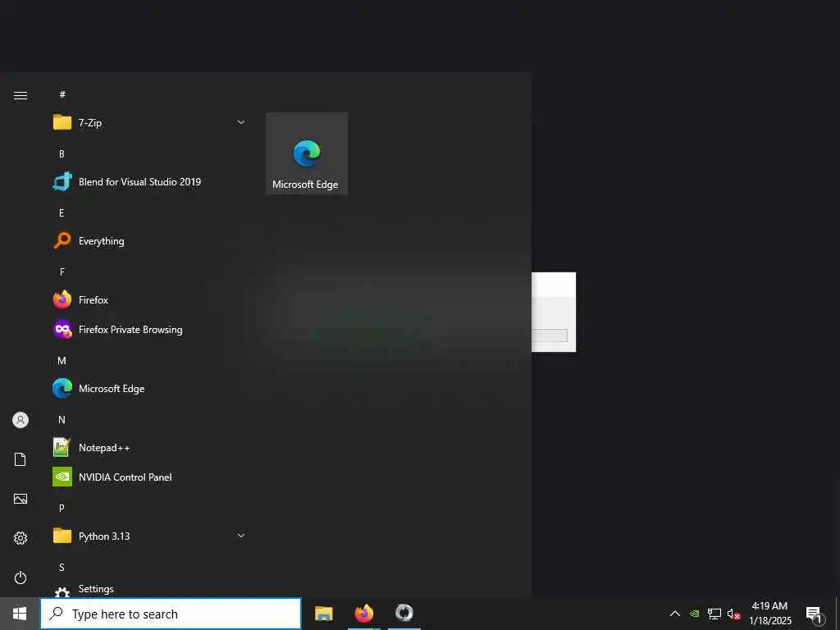Expand the Python 3.13 folder chevron
This screenshot has height=630, width=840.
coord(241,536)
